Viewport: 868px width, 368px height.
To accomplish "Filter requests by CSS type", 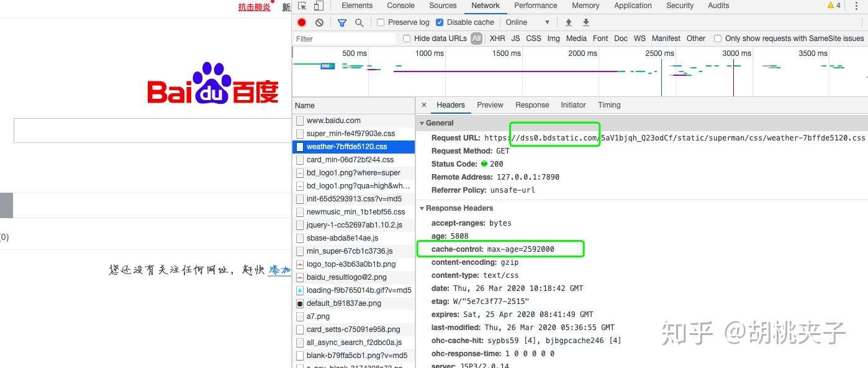I will (x=533, y=39).
